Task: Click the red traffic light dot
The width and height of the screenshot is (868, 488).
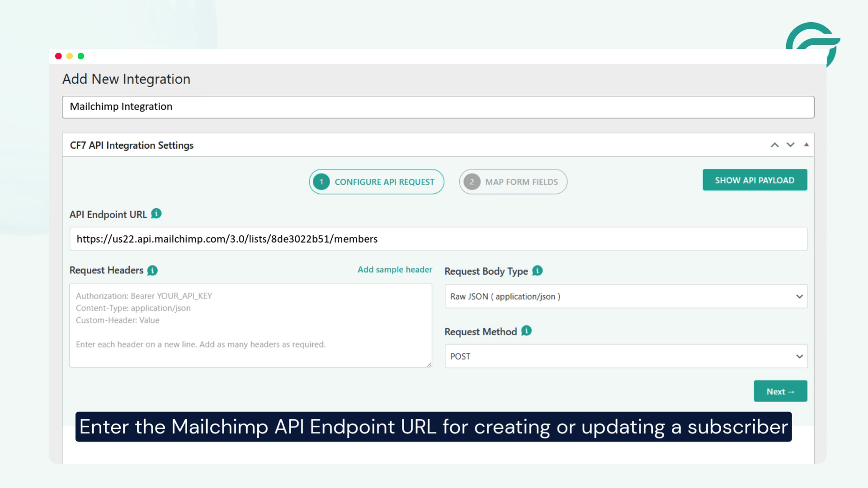Action: tap(58, 56)
